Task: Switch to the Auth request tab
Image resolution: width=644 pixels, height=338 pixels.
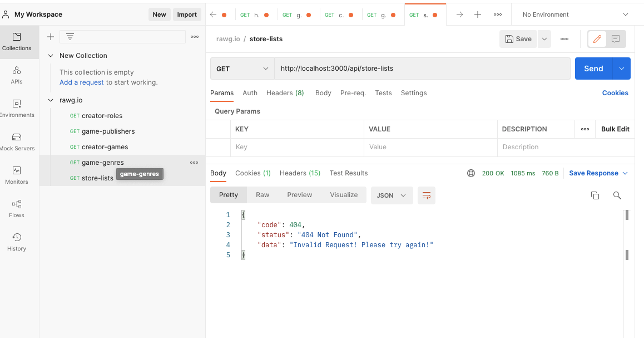Action: [x=250, y=93]
